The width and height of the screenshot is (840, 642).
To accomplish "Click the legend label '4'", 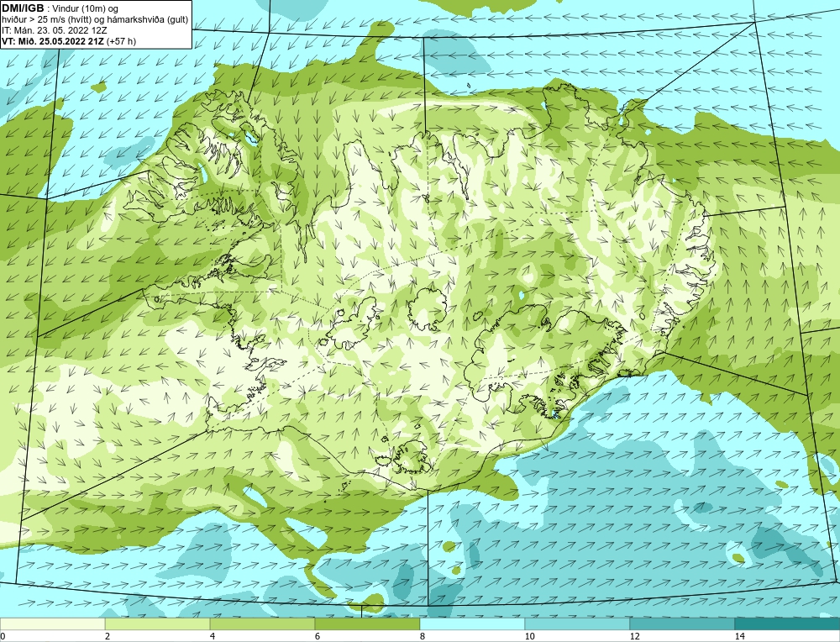I will [213, 636].
